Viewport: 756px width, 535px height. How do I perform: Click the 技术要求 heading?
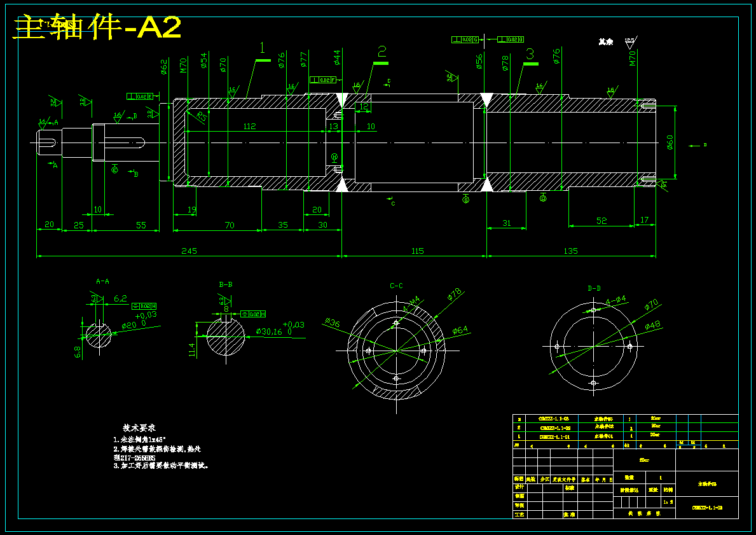click(x=139, y=428)
